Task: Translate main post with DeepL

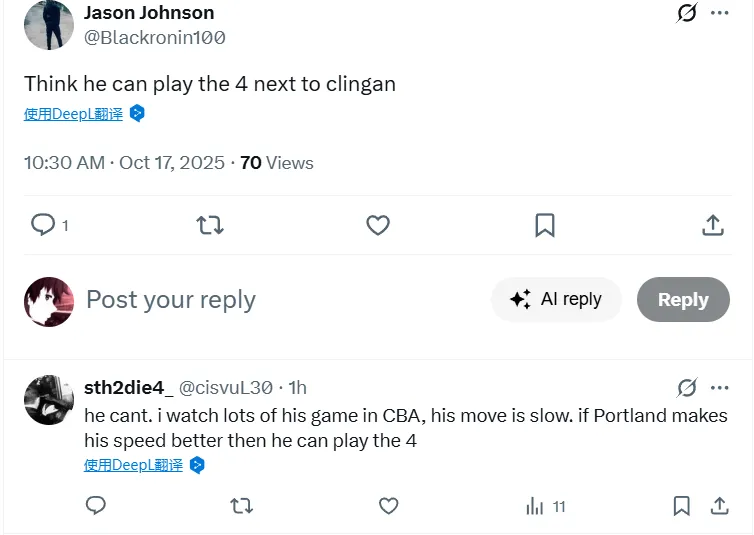Action: tap(74, 114)
